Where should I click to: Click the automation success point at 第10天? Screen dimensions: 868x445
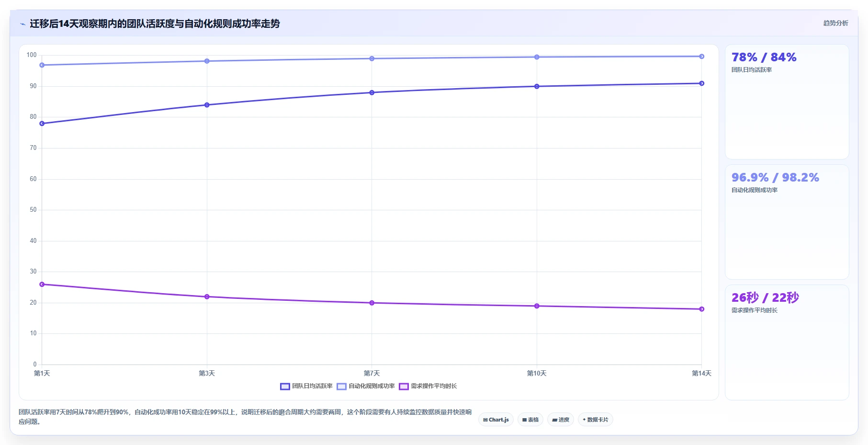pos(537,57)
